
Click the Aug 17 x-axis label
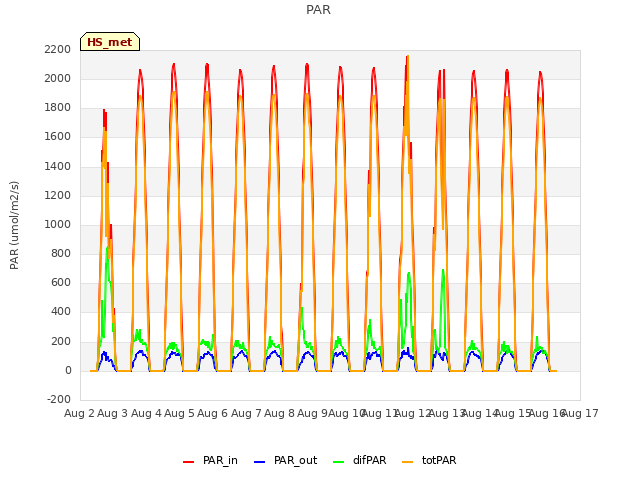tap(580, 413)
